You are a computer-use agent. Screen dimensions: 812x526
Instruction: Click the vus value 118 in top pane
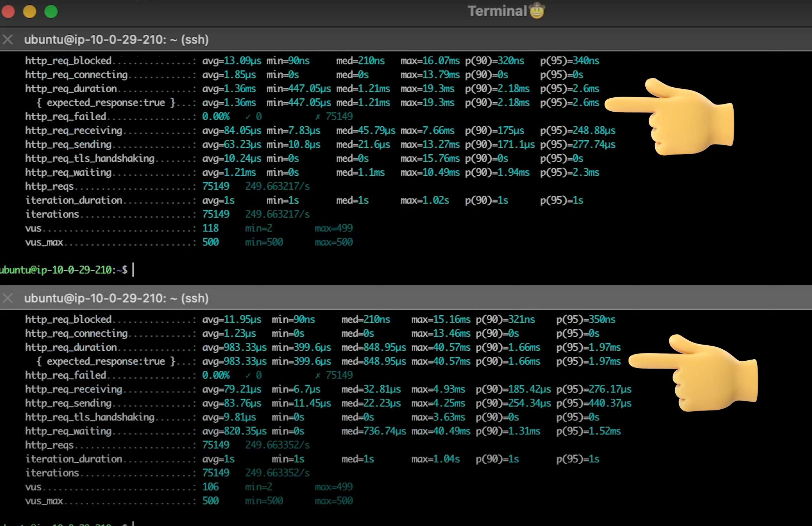210,228
